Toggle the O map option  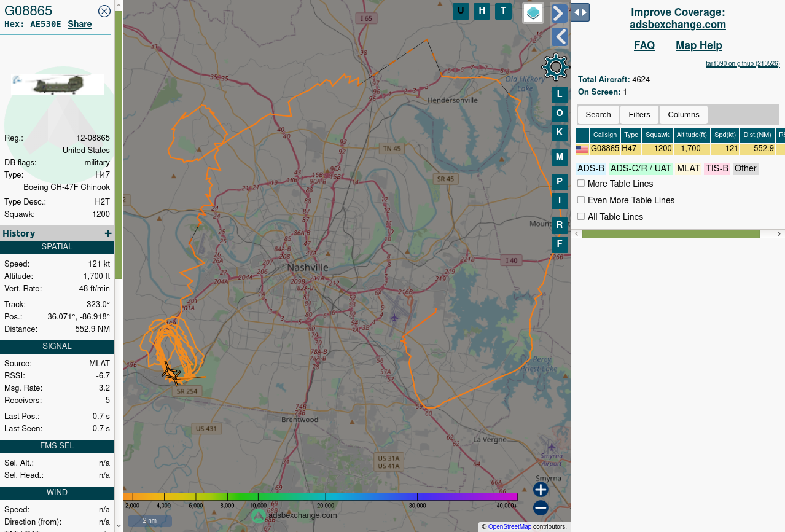(x=560, y=113)
